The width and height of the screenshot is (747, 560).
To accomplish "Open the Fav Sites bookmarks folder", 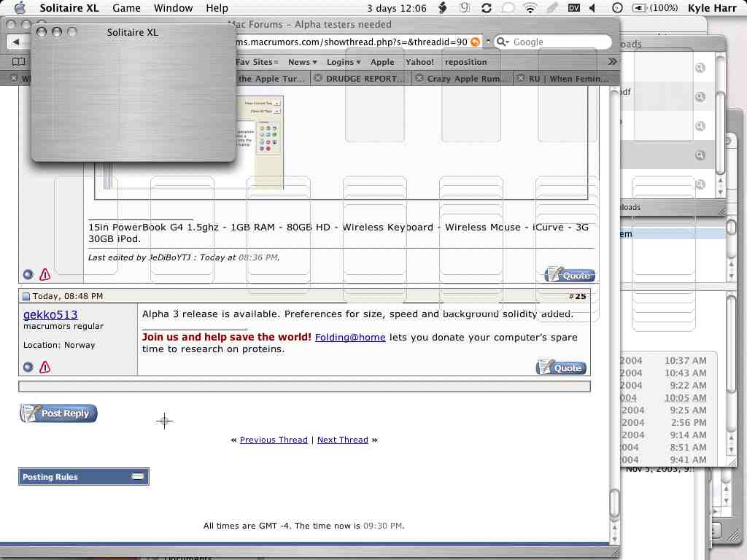I will pos(256,62).
